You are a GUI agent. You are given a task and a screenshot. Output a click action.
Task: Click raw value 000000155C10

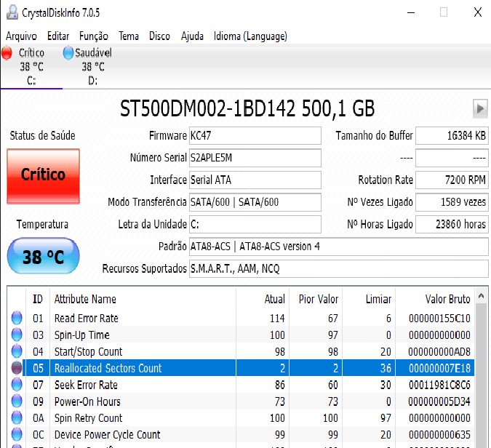(x=439, y=319)
